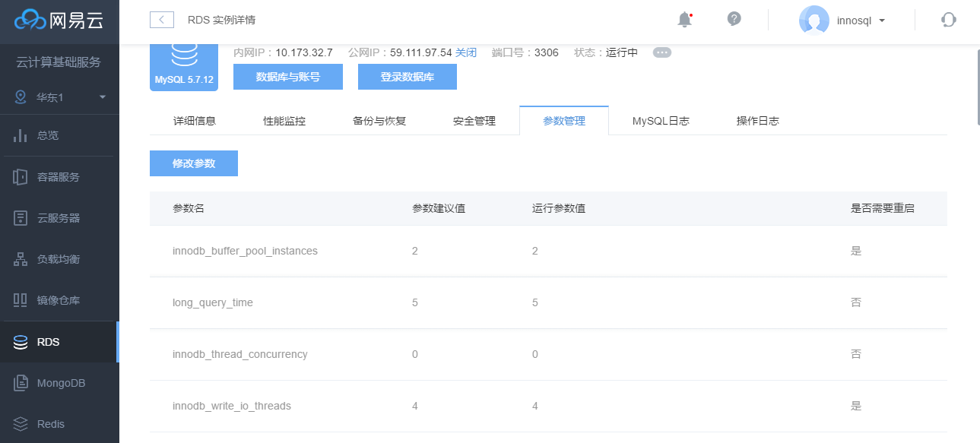Screen dimensions: 980x443
Task: Click the 修改参数 button
Action: [x=193, y=163]
